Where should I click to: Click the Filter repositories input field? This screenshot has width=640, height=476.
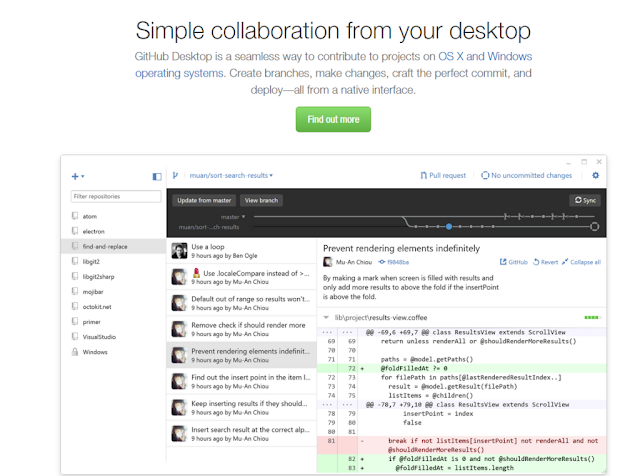[116, 196]
